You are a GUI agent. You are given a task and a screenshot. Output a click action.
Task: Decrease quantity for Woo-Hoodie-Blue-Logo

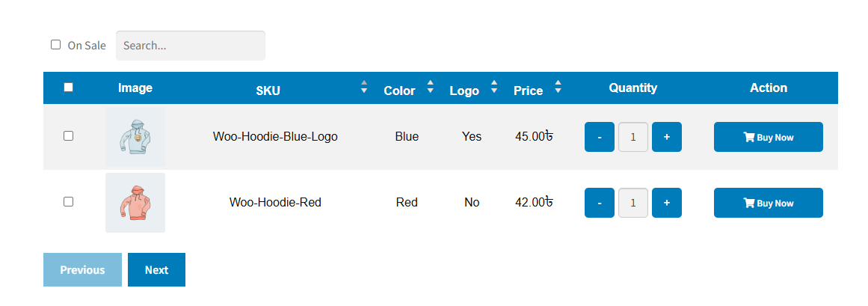coord(599,137)
